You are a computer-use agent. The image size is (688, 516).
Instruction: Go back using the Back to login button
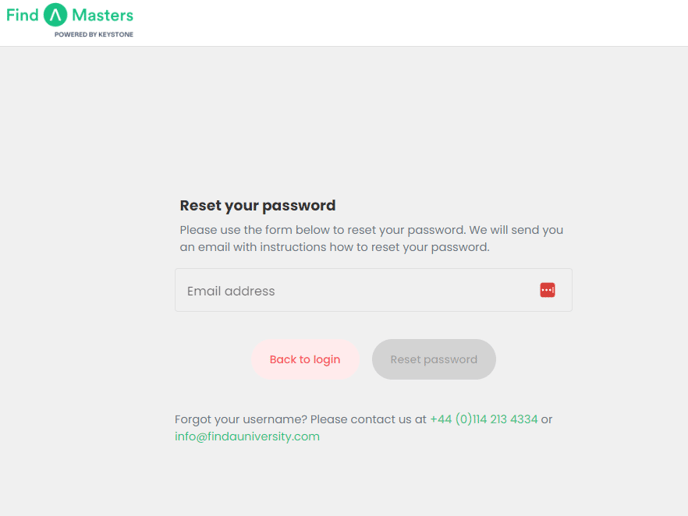tap(305, 359)
